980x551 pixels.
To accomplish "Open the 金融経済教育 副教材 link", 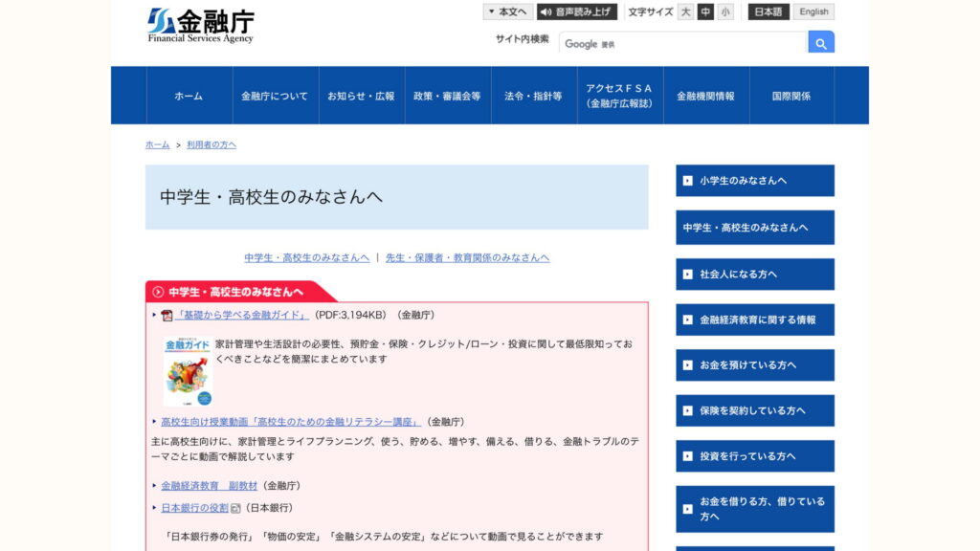I will (209, 486).
